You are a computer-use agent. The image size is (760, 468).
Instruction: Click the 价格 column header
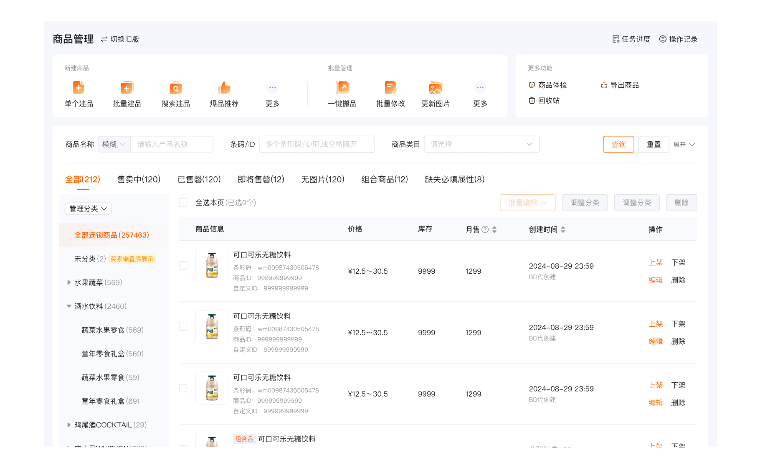[x=355, y=229]
